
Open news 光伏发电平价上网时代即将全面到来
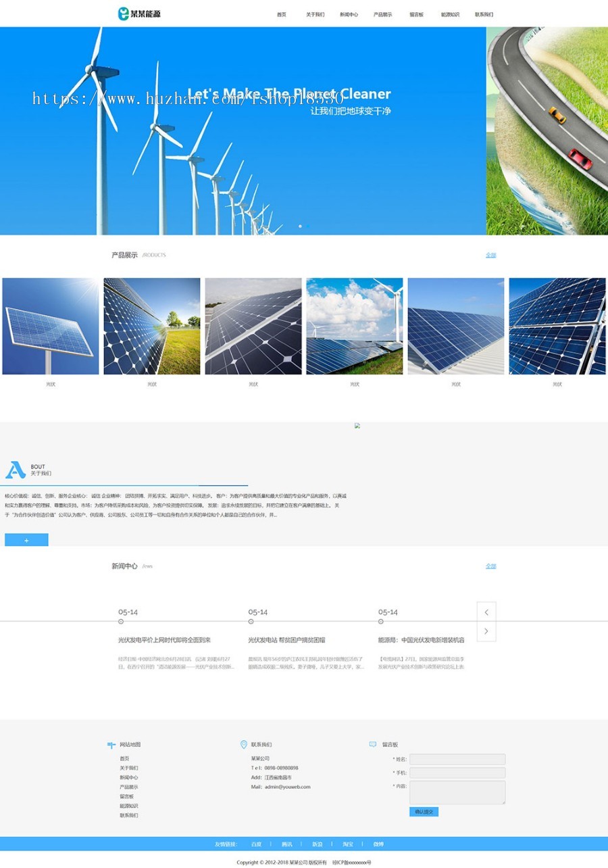point(165,640)
